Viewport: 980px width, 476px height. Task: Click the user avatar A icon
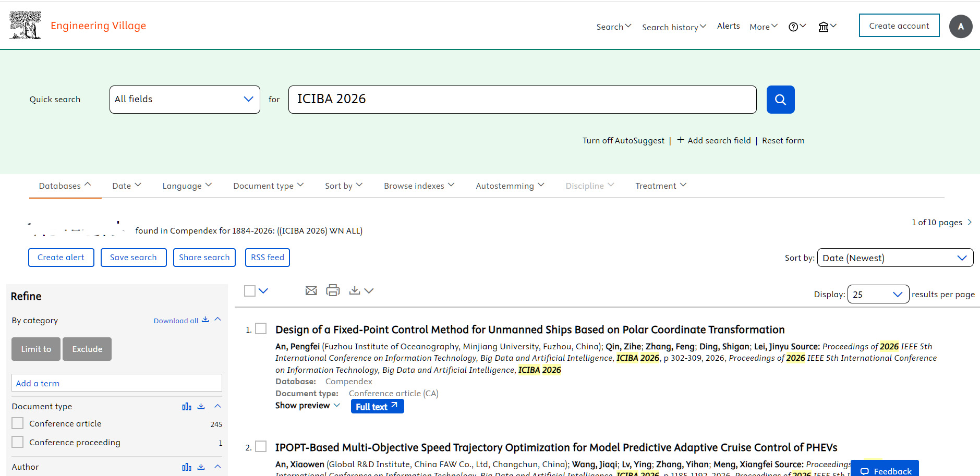[x=961, y=27]
